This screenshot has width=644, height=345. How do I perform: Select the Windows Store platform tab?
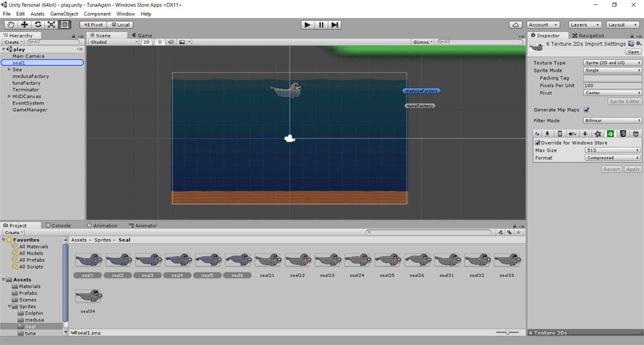[610, 134]
